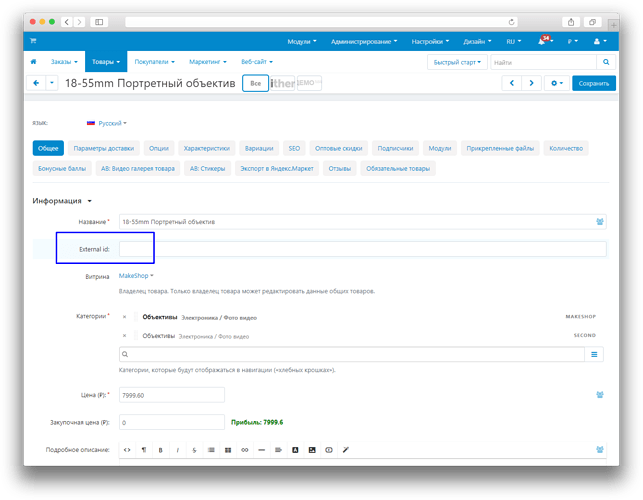Open the Настройки dropdown menu
Screen dimensions: 643x500
coord(430,41)
